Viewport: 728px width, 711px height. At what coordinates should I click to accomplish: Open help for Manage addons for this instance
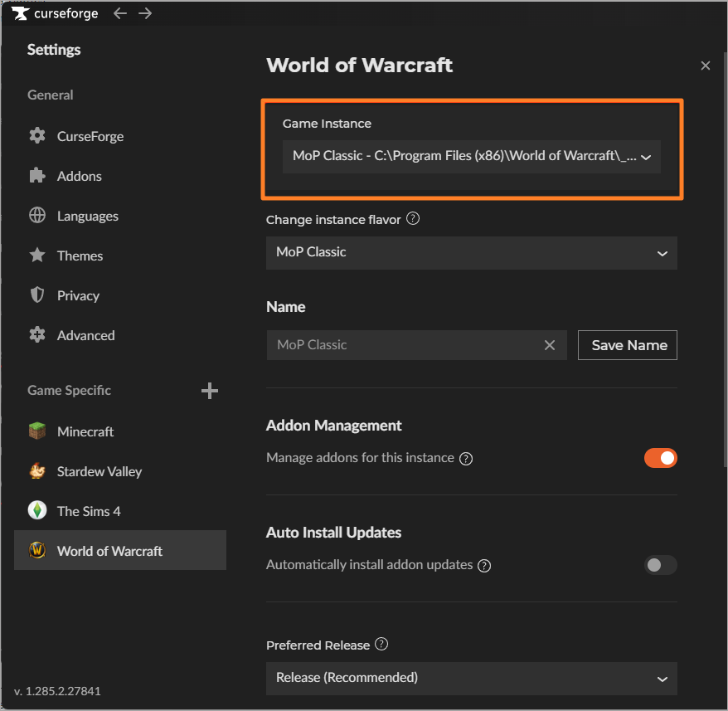coord(466,459)
